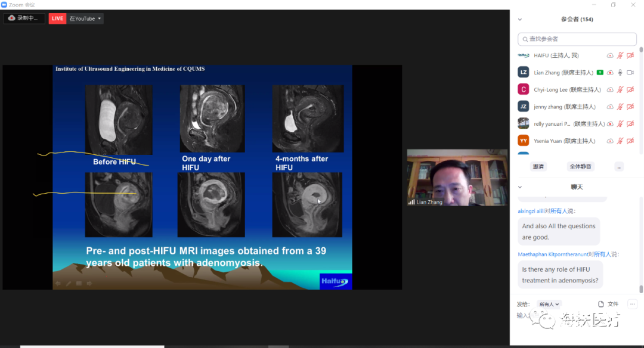
Task: Click the Mute All button
Action: [580, 166]
